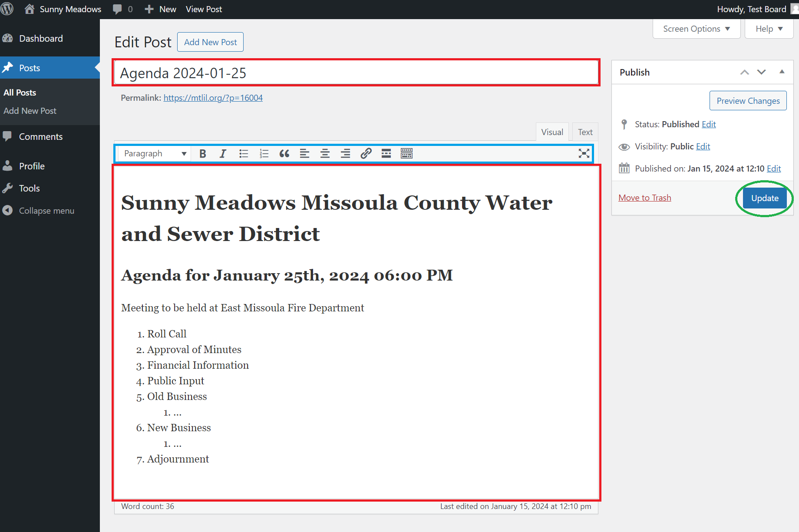Viewport: 799px width, 532px height.
Task: Toggle Bold formatting
Action: pyautogui.click(x=202, y=153)
